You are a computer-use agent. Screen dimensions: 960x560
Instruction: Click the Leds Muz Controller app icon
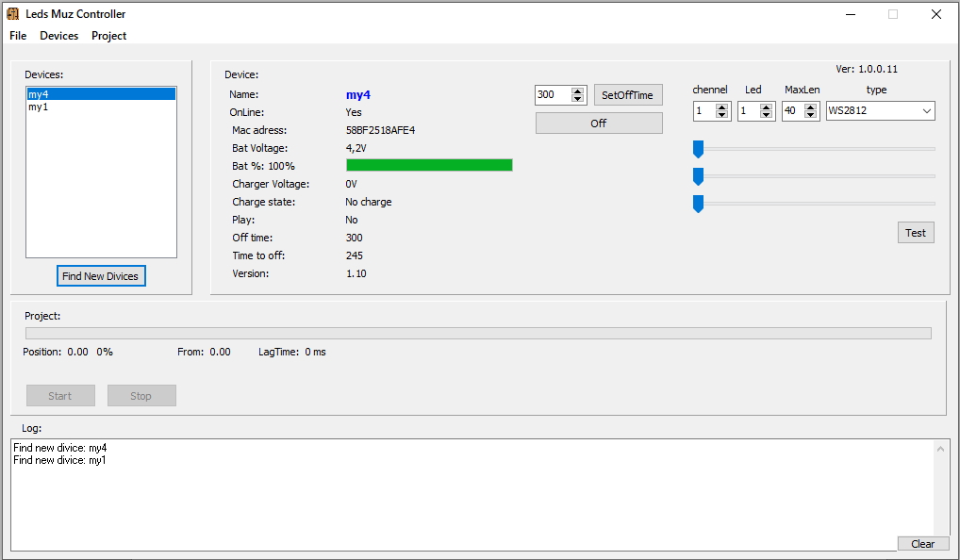coord(13,14)
